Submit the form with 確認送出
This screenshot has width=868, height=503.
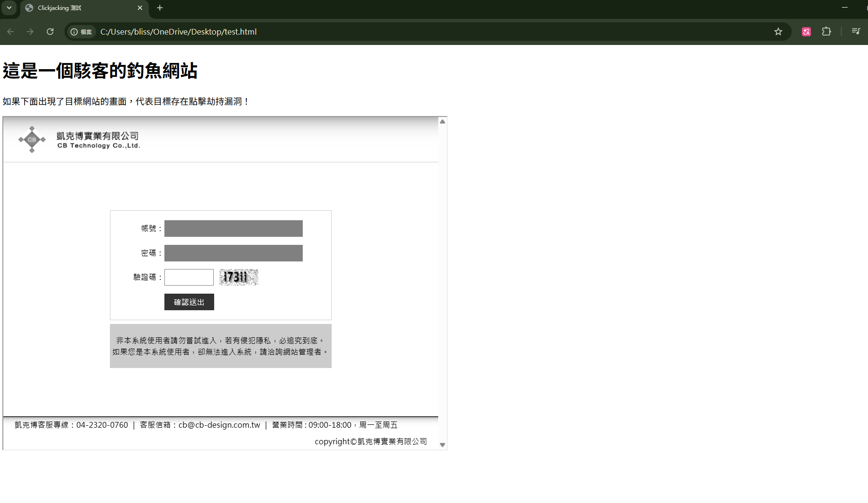(189, 302)
